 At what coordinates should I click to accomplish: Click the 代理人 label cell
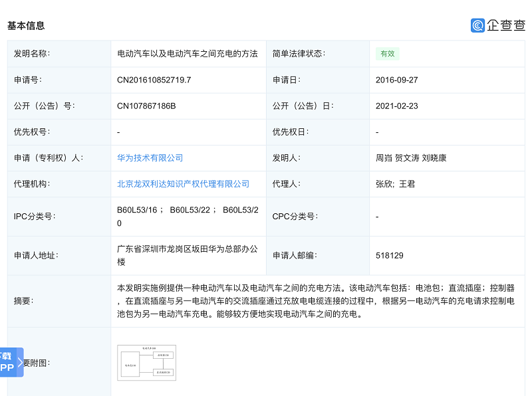tap(318, 184)
